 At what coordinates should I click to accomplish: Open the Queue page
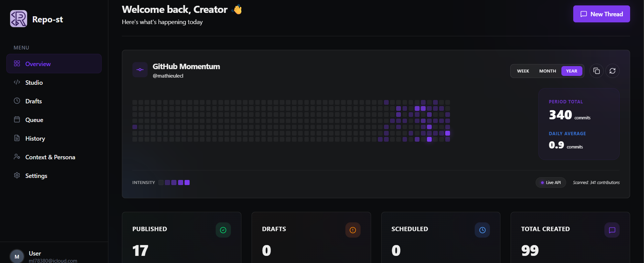coord(34,120)
